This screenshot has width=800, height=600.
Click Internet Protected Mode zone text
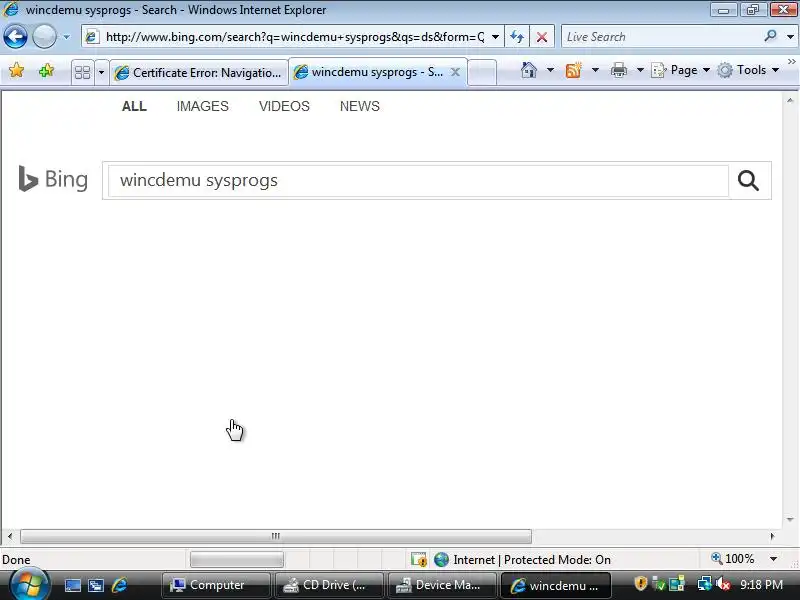tap(532, 560)
